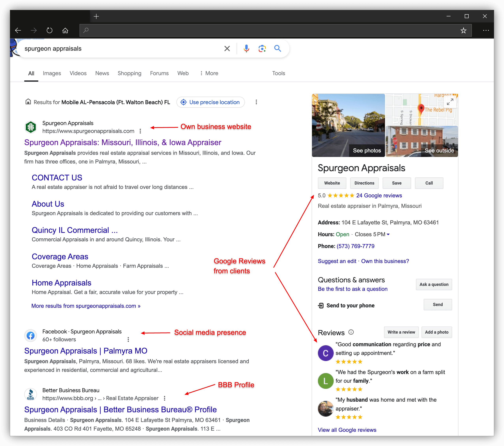Open Google Lens image search

262,49
